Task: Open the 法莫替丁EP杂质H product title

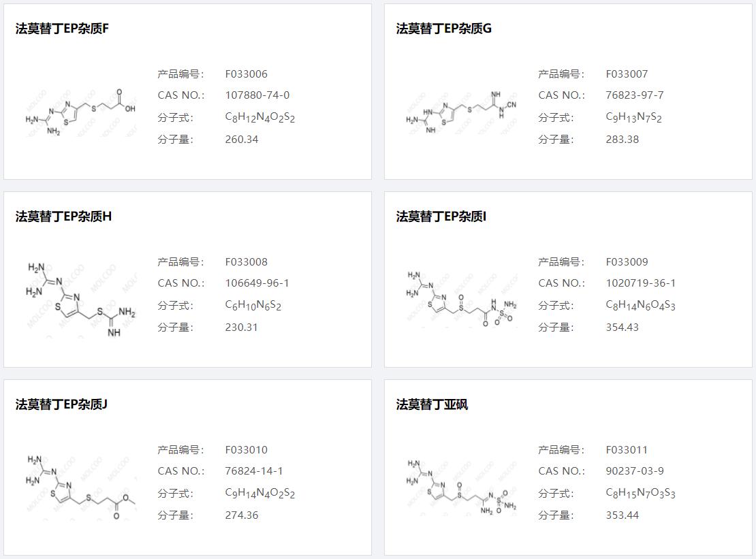Action: 63,217
